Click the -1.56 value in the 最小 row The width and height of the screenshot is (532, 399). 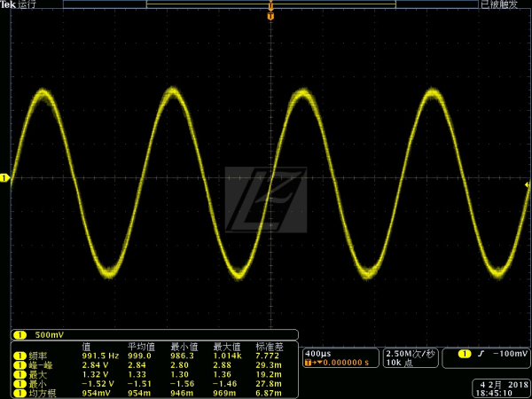tap(182, 384)
